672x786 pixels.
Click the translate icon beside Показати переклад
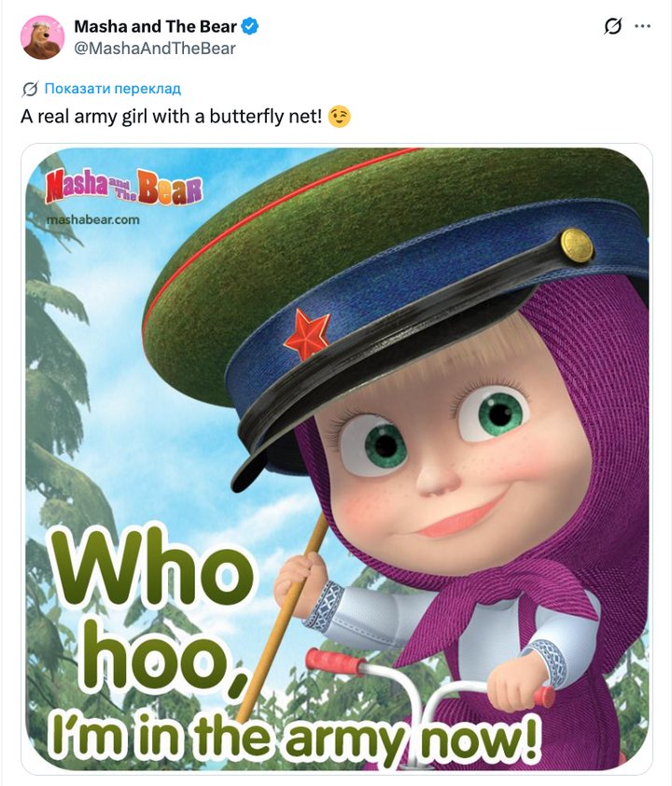click(x=30, y=90)
